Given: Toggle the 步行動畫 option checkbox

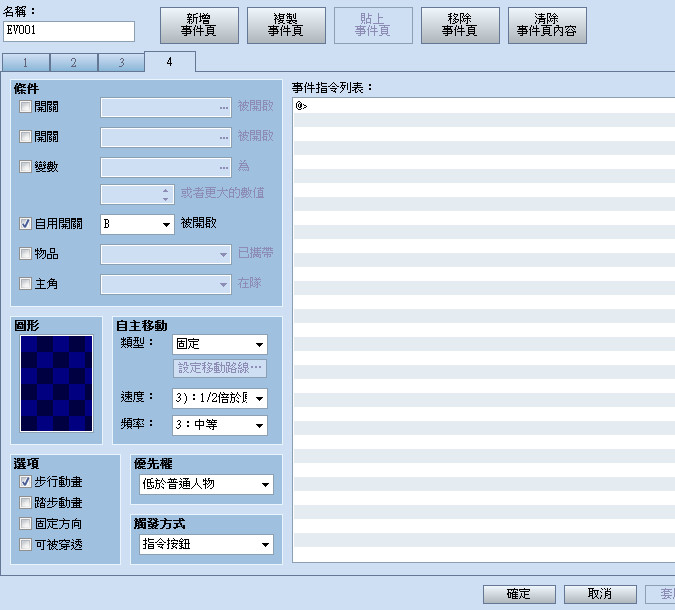Looking at the screenshot, I should [x=25, y=482].
